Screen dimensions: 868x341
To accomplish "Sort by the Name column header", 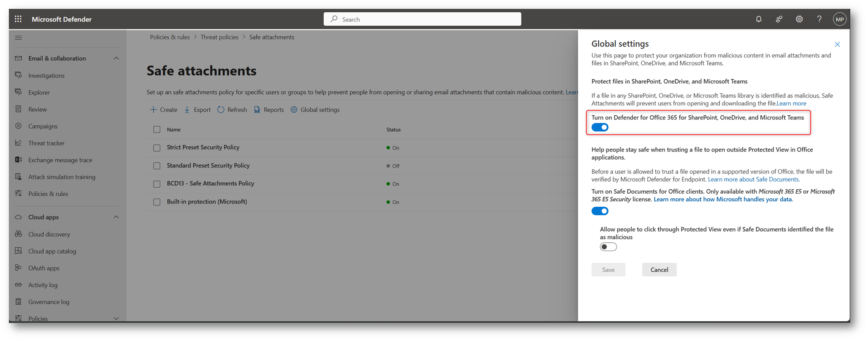I will point(173,130).
